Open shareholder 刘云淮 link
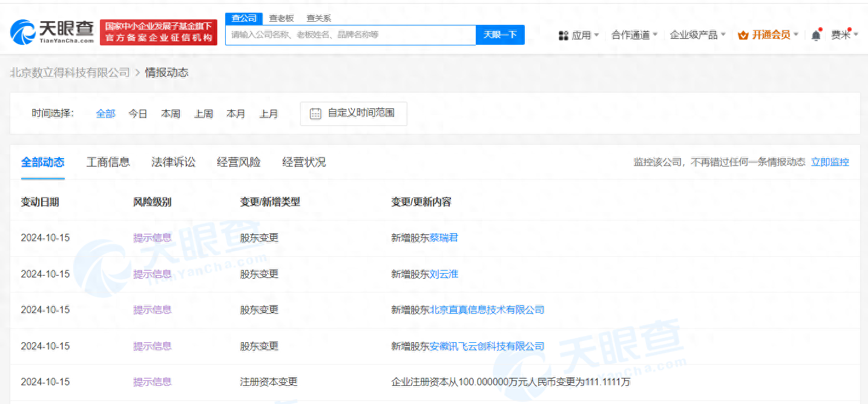Screen dimensions: 868x404 tap(444, 274)
